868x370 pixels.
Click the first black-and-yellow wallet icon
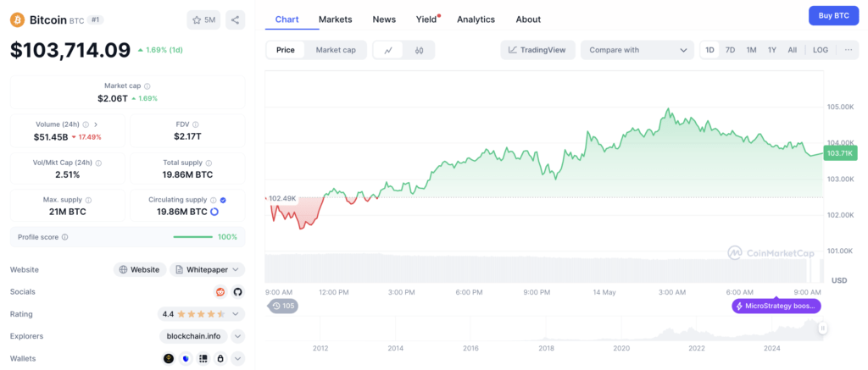coord(169,358)
